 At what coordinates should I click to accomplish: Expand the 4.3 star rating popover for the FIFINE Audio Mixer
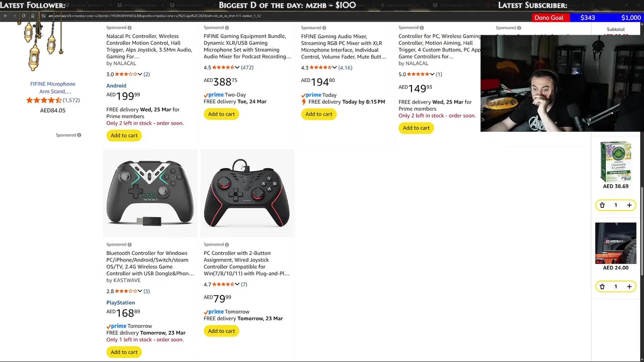pos(334,67)
